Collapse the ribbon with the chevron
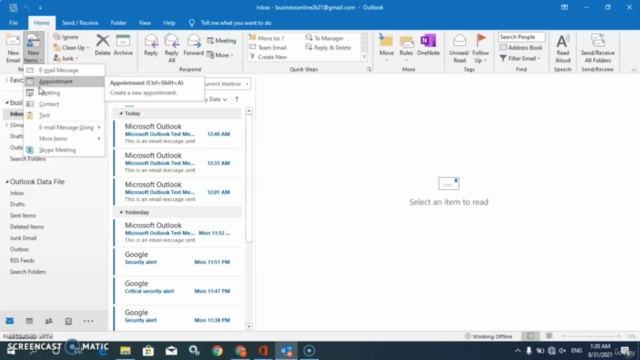The height and width of the screenshot is (360, 640). (x=633, y=70)
